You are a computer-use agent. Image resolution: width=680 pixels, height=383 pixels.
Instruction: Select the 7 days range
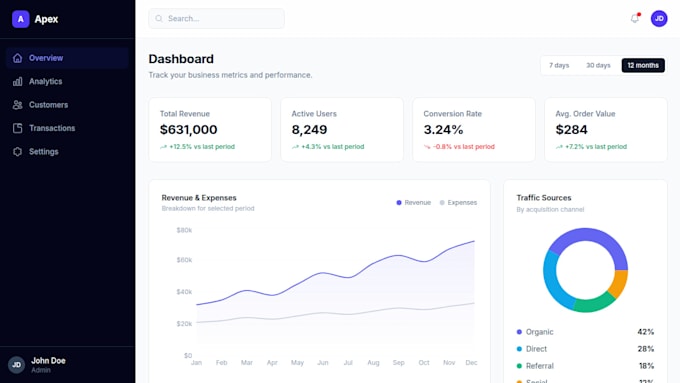tap(559, 65)
